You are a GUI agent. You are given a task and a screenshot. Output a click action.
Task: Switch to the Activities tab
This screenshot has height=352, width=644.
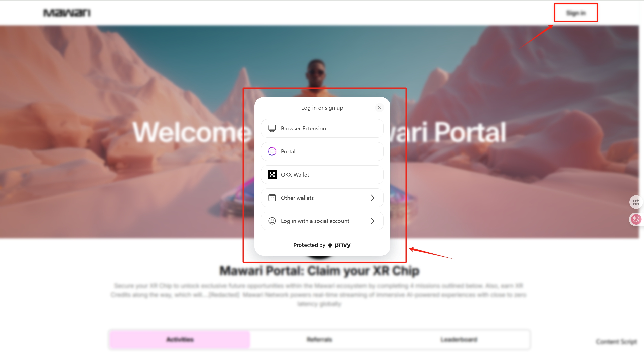pyautogui.click(x=180, y=340)
